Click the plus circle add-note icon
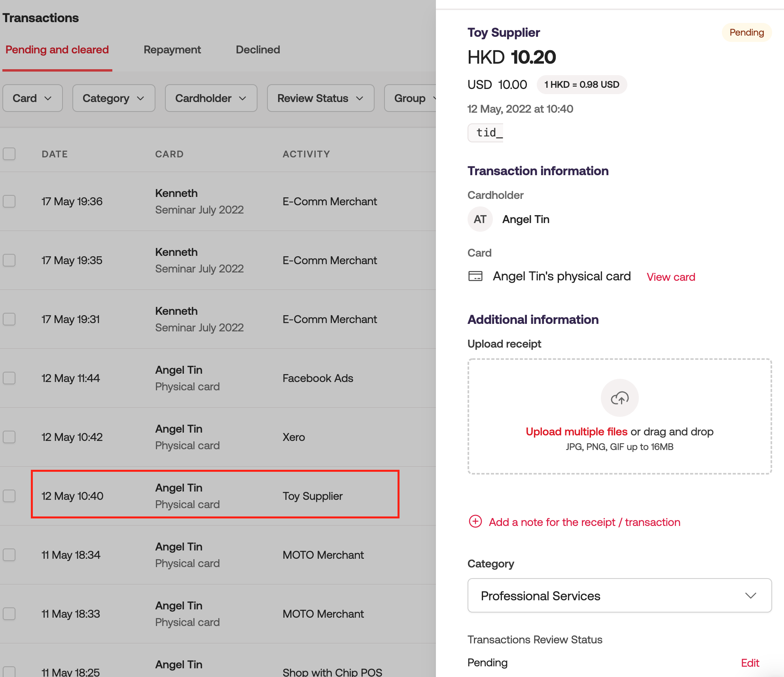Viewport: 784px width, 677px height. pyautogui.click(x=475, y=522)
